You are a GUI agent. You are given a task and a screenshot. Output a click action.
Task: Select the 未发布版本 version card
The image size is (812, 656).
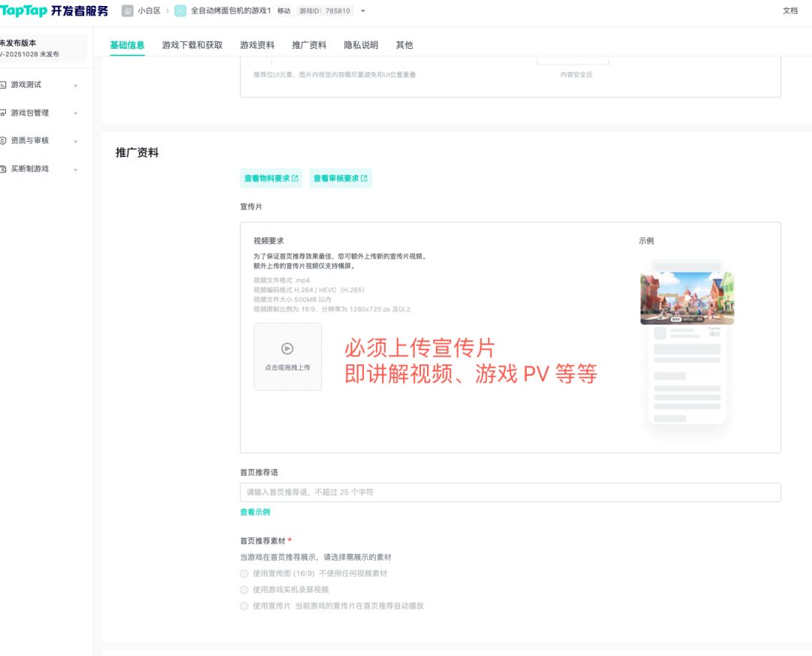[x=42, y=48]
